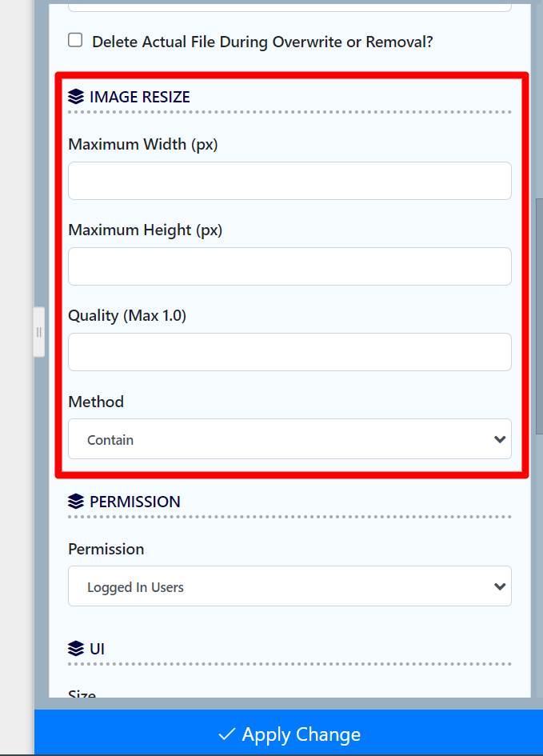The width and height of the screenshot is (543, 756).
Task: Click the Permission dropdown chevron arrow
Action: (x=500, y=586)
